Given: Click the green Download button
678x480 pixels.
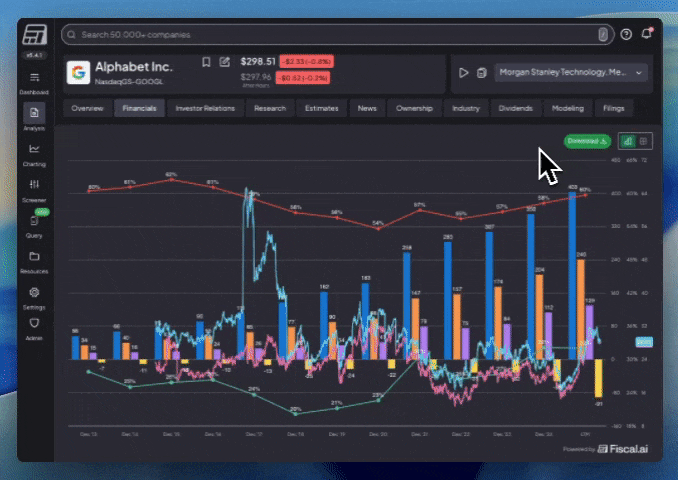Looking at the screenshot, I should click(587, 141).
